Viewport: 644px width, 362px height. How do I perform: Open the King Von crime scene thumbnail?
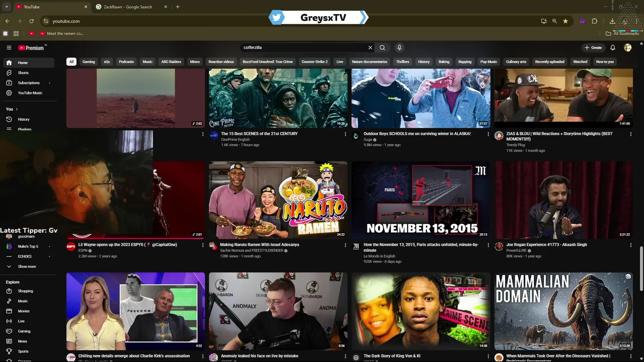click(421, 311)
